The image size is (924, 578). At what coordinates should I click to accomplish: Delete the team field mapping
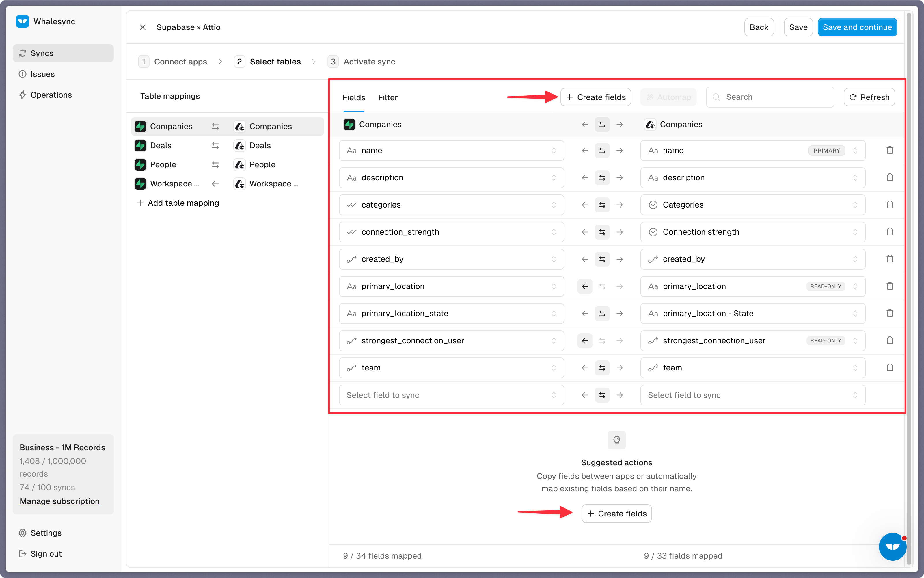click(890, 367)
